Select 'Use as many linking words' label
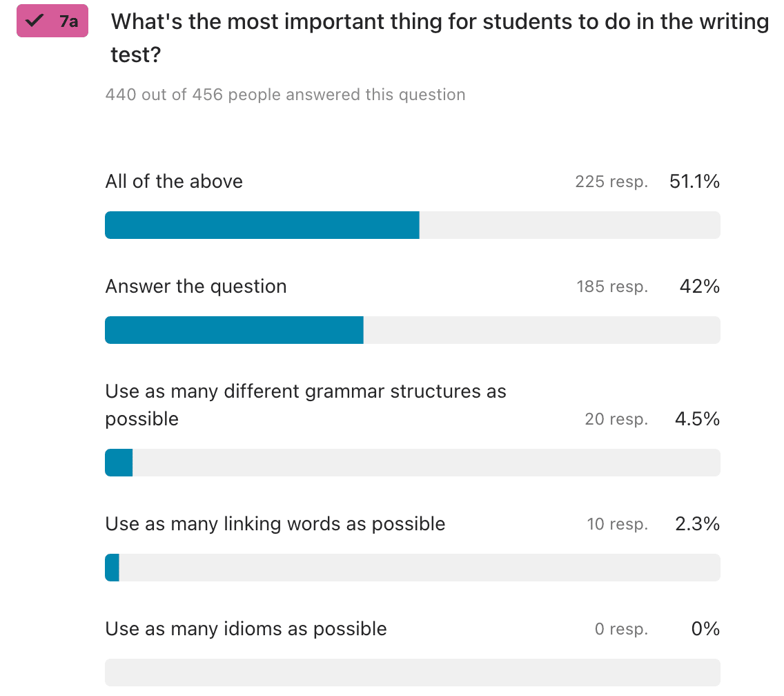 (x=275, y=524)
